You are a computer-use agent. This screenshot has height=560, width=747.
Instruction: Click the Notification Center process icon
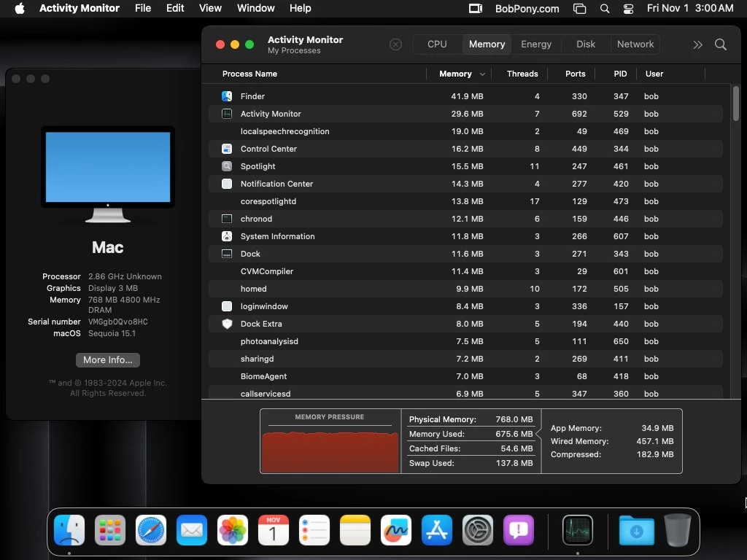pyautogui.click(x=227, y=184)
